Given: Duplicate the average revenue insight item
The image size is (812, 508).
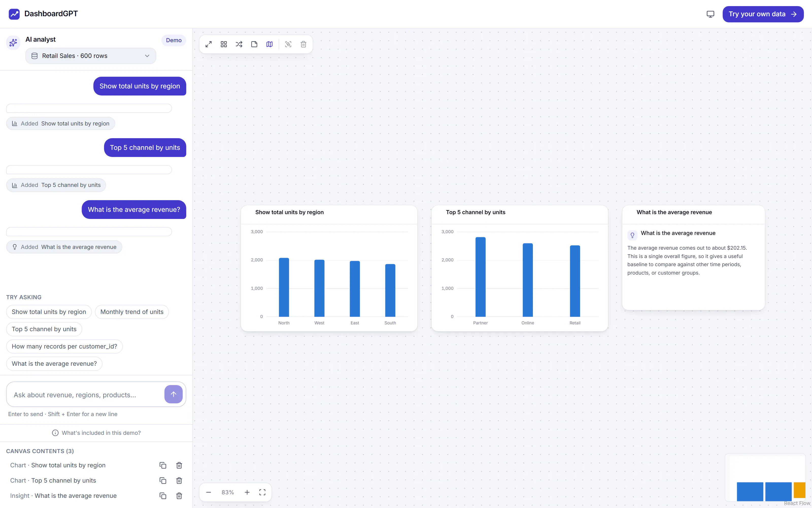Looking at the screenshot, I should pos(163,496).
